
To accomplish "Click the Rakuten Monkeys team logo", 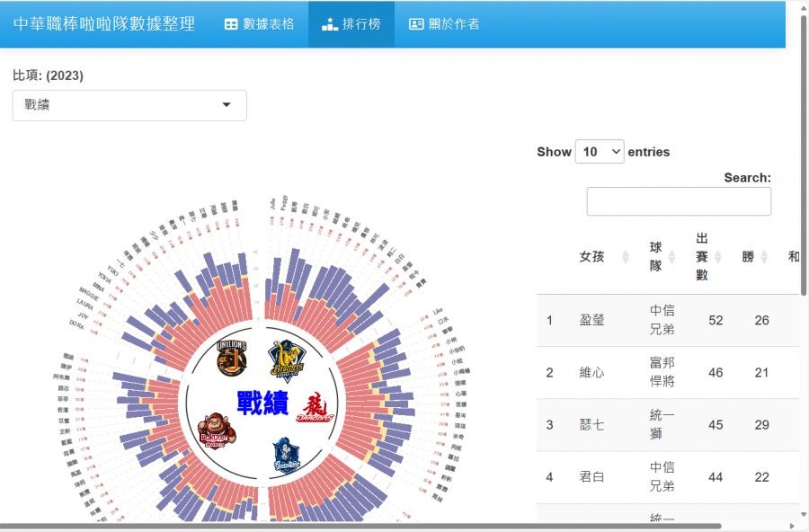I will click(217, 430).
